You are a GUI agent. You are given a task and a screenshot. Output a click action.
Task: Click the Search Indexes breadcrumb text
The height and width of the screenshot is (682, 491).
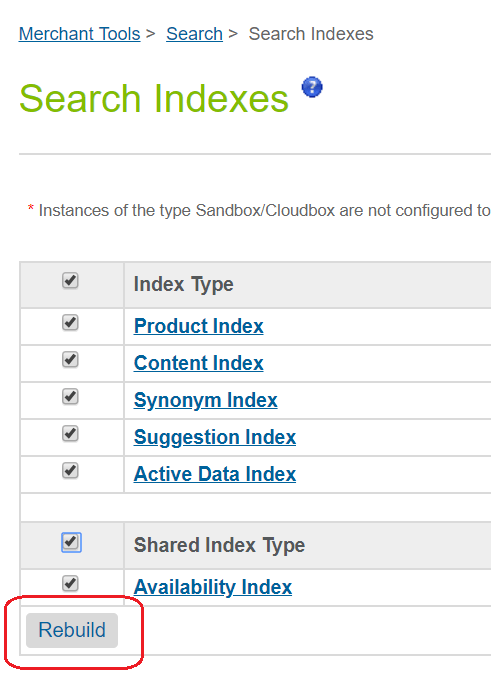click(311, 33)
